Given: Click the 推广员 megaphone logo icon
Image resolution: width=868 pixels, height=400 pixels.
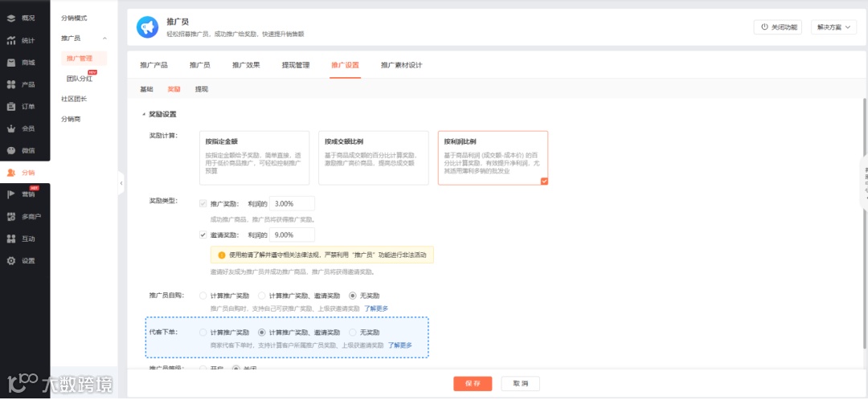Looking at the screenshot, I should click(147, 27).
